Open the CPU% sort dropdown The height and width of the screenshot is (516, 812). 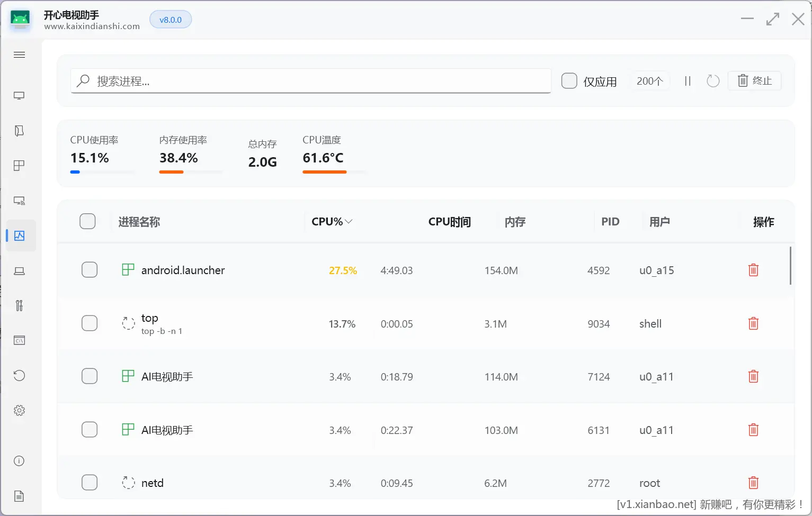point(331,221)
